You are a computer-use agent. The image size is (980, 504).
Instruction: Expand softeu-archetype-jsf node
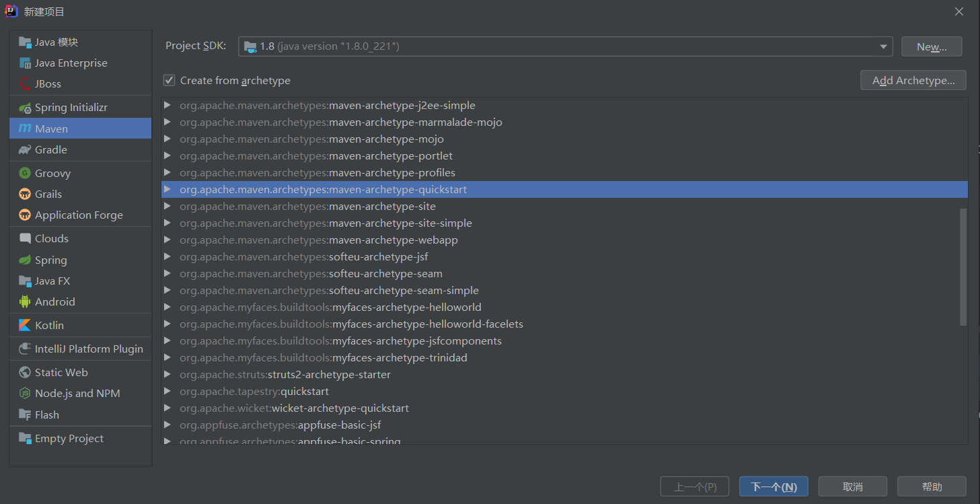(x=167, y=257)
